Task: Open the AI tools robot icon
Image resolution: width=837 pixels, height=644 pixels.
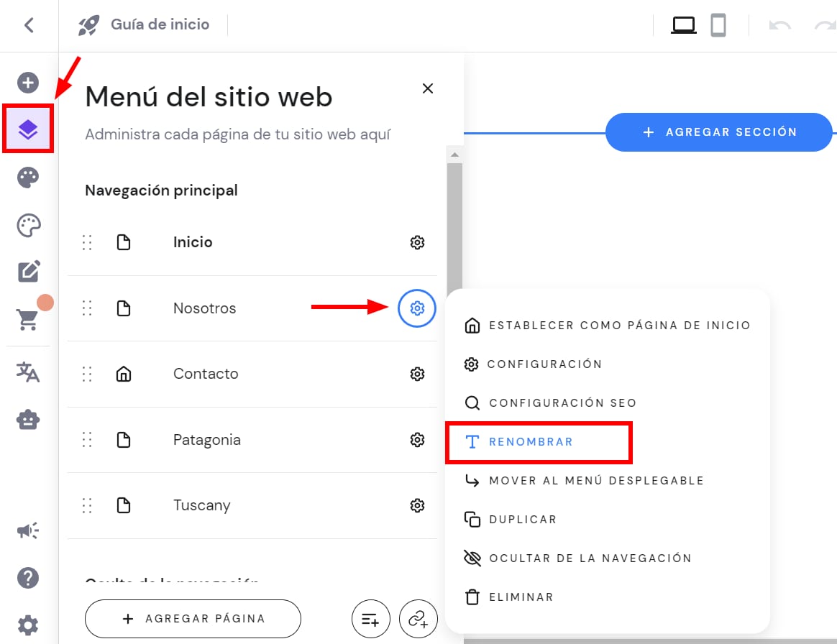Action: pos(28,420)
